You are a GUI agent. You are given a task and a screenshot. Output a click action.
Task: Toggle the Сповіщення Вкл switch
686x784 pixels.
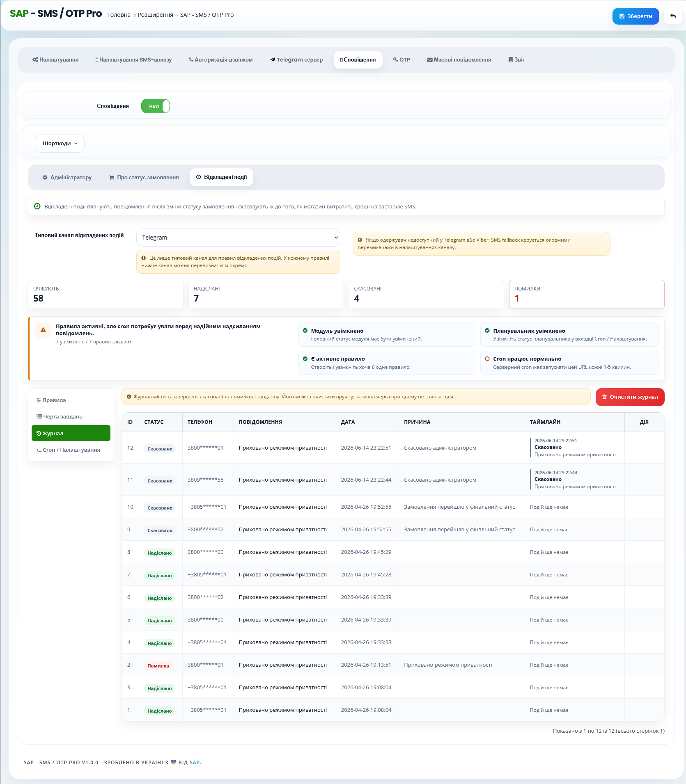pos(156,106)
